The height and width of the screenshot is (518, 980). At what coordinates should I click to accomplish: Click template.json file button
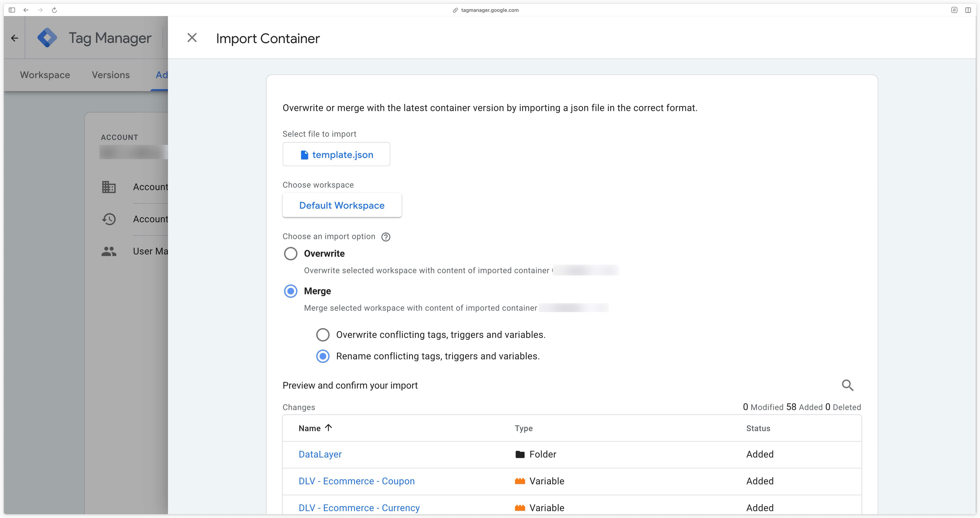click(x=336, y=154)
